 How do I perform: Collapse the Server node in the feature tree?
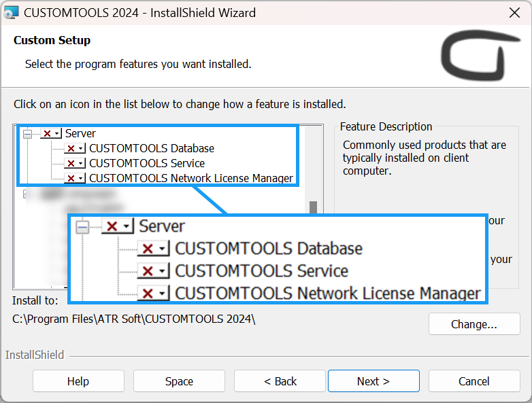click(27, 135)
